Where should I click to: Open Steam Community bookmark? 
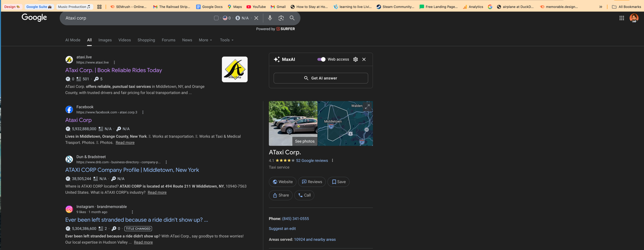click(x=395, y=7)
